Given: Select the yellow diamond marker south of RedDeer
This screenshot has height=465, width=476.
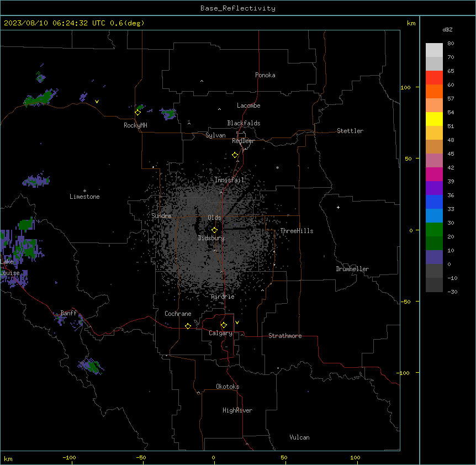Looking at the screenshot, I should [235, 155].
